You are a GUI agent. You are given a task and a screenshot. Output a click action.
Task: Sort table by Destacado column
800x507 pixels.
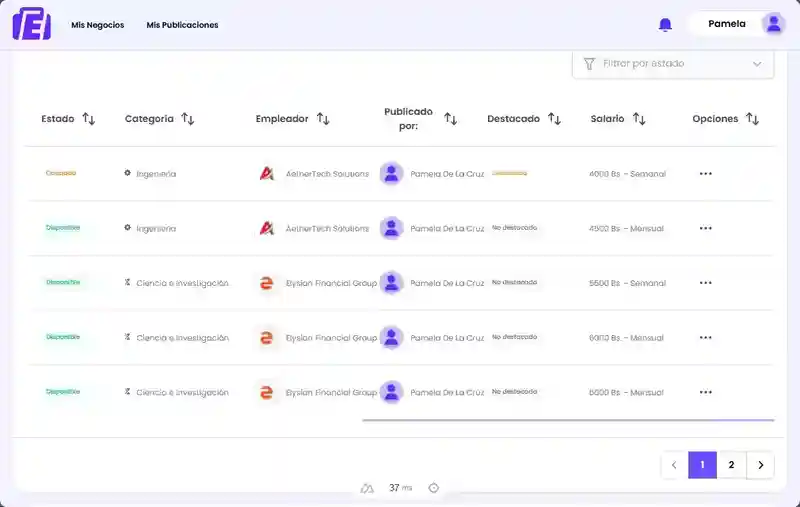pos(554,119)
